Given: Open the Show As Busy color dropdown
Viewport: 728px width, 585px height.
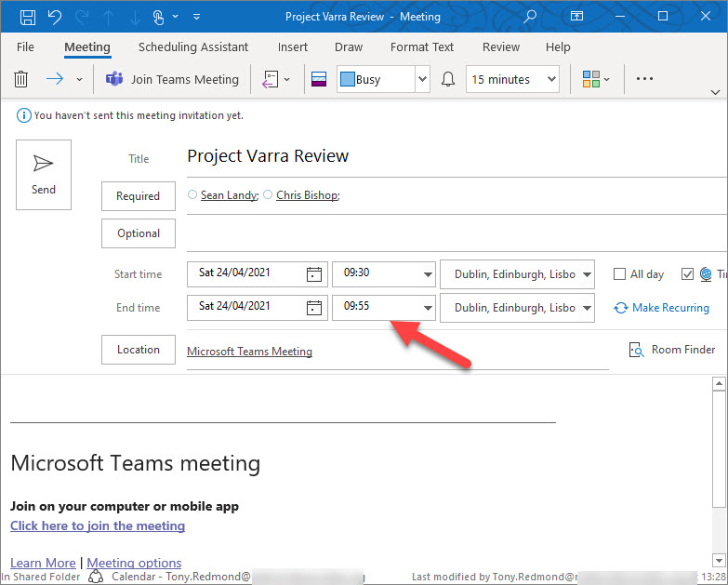Looking at the screenshot, I should pyautogui.click(x=422, y=80).
